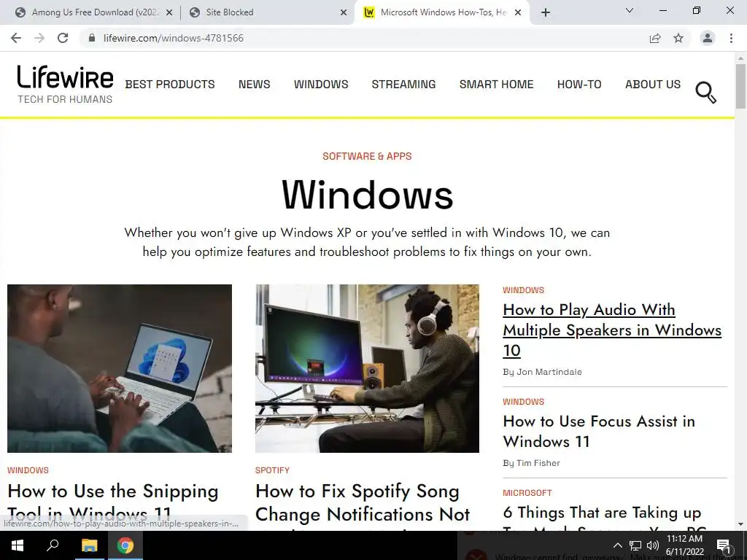Click the forward navigation arrow
This screenshot has width=747, height=560.
pos(39,38)
